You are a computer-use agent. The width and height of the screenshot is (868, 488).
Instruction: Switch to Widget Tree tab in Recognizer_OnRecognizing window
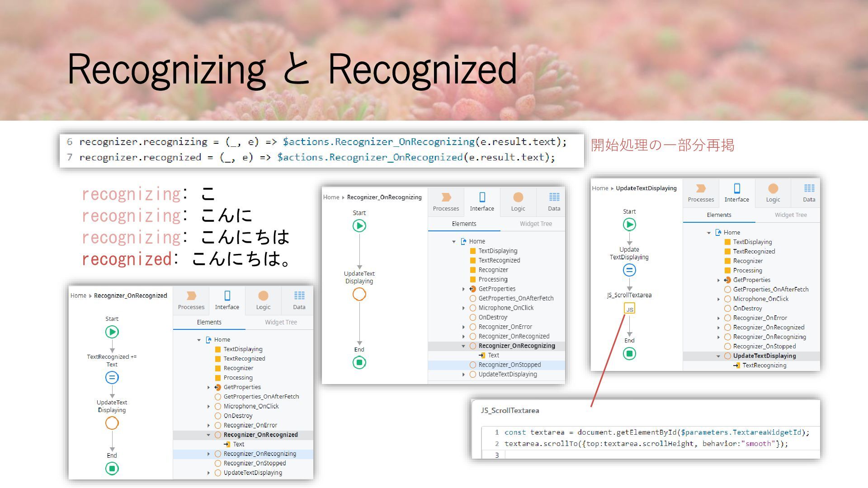tap(536, 224)
